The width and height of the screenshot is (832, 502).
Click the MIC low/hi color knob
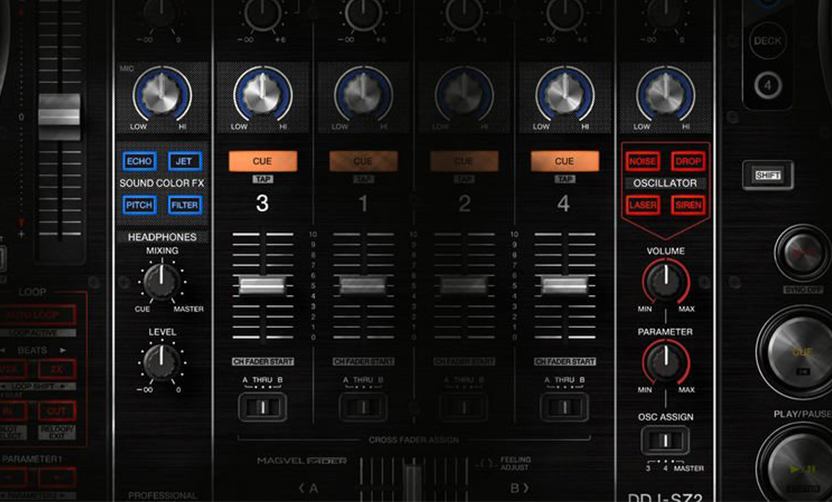tap(162, 94)
